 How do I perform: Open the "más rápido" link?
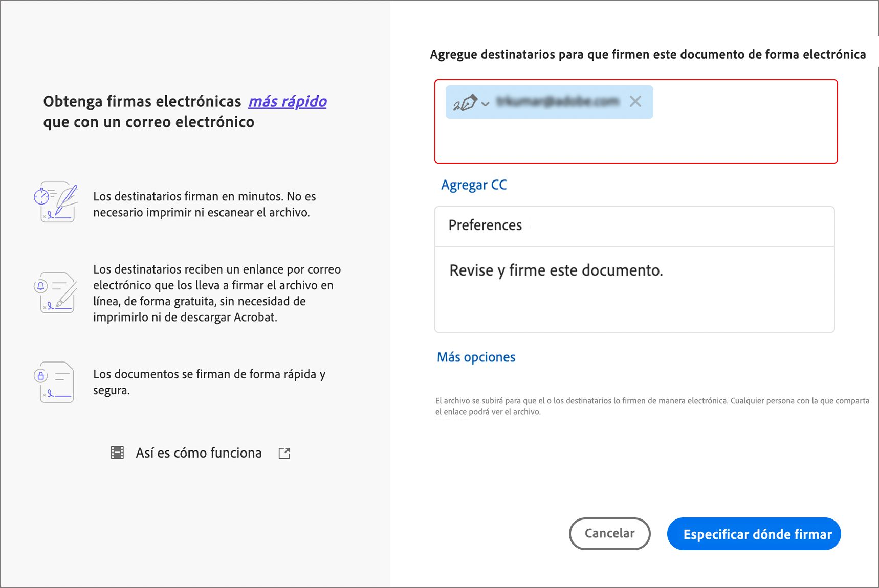pyautogui.click(x=288, y=101)
